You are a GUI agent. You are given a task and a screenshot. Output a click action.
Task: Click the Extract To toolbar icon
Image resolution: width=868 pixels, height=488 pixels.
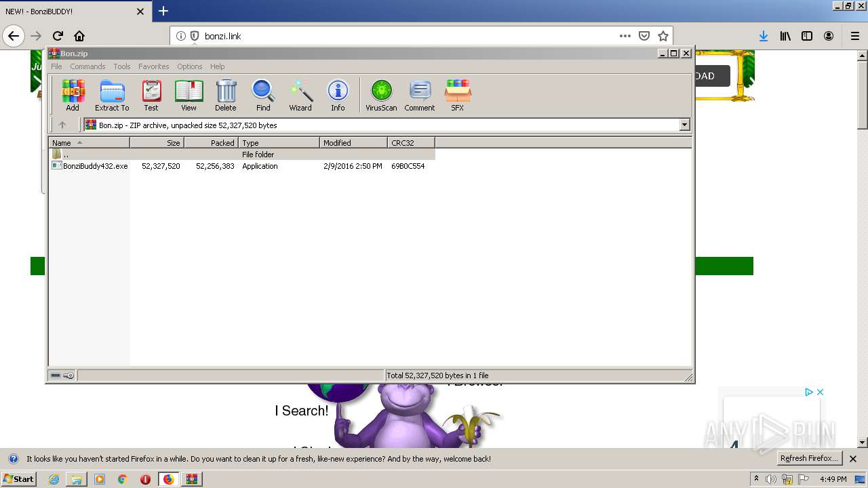(x=112, y=95)
